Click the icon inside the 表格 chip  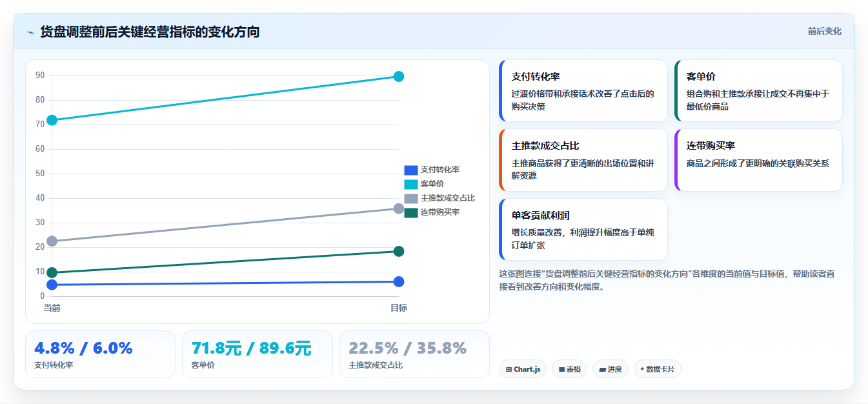pos(561,370)
